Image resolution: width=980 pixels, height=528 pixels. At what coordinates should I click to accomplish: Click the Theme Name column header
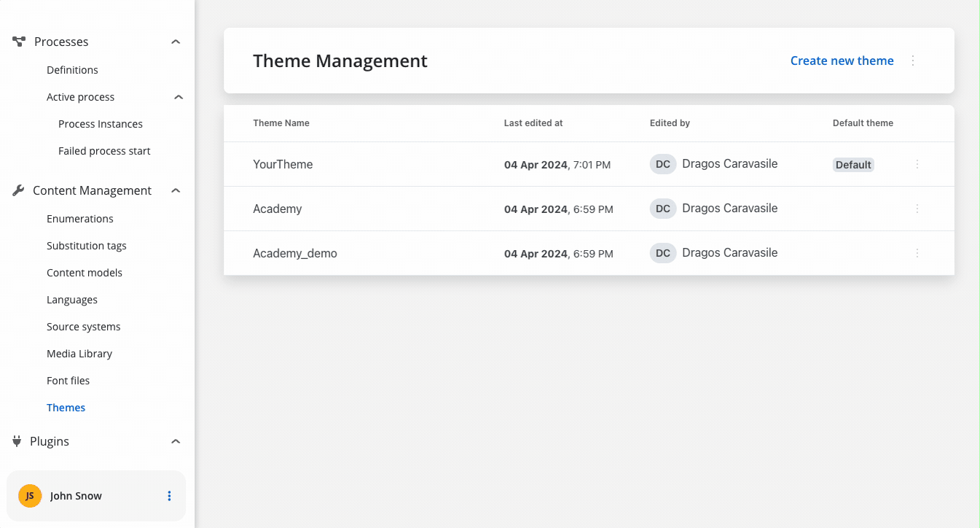[281, 123]
